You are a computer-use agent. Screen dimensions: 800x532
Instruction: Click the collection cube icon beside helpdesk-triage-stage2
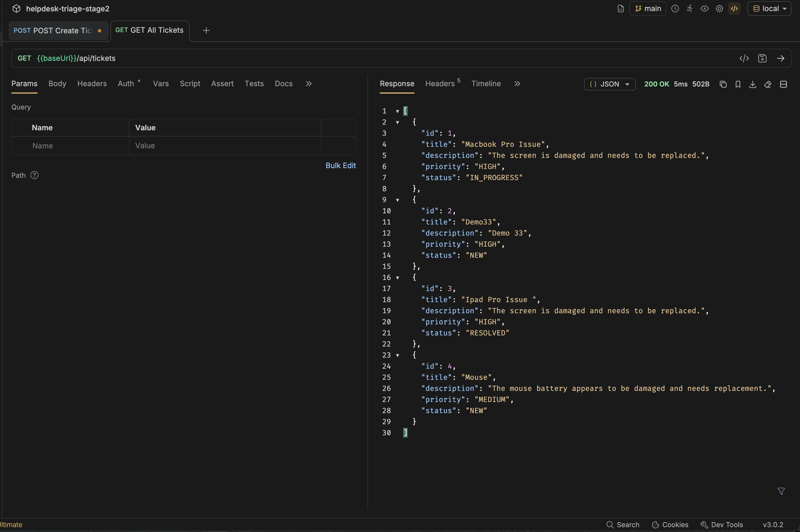pyautogui.click(x=16, y=9)
